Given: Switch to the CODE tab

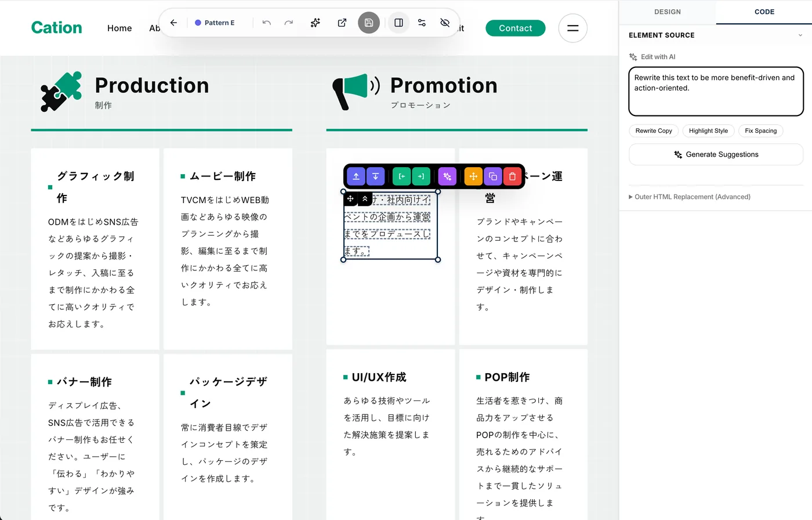Looking at the screenshot, I should coord(764,12).
